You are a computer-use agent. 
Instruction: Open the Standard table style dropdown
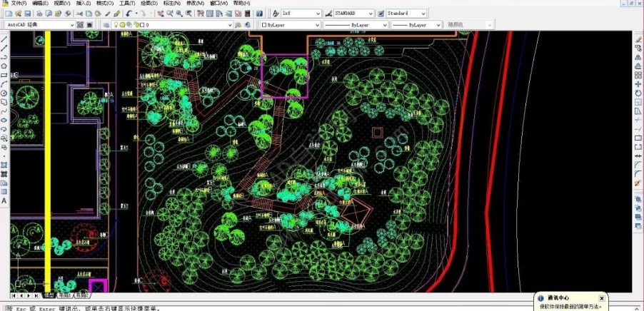(423, 14)
